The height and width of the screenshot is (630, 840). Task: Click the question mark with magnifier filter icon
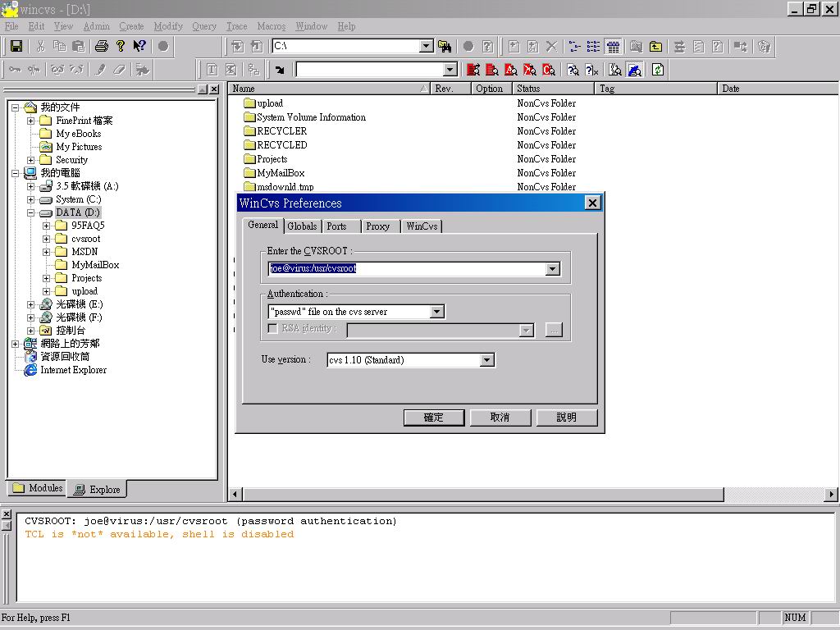point(573,70)
